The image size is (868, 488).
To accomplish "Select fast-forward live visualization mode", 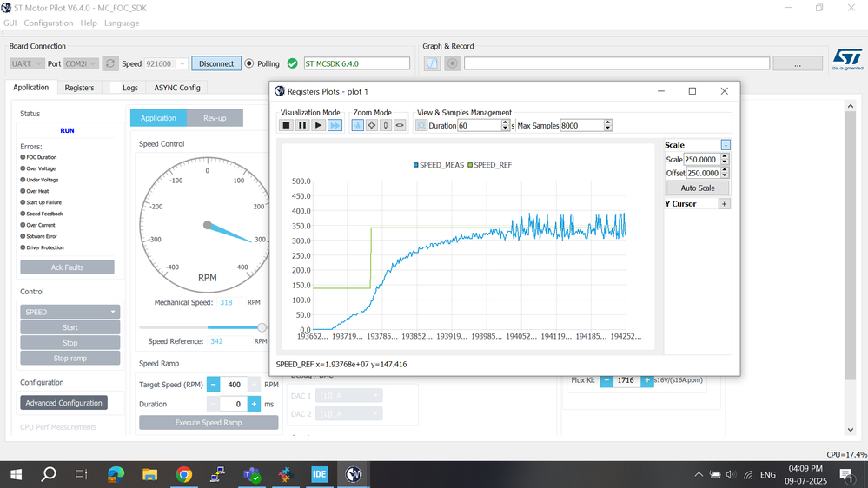I will click(x=335, y=126).
